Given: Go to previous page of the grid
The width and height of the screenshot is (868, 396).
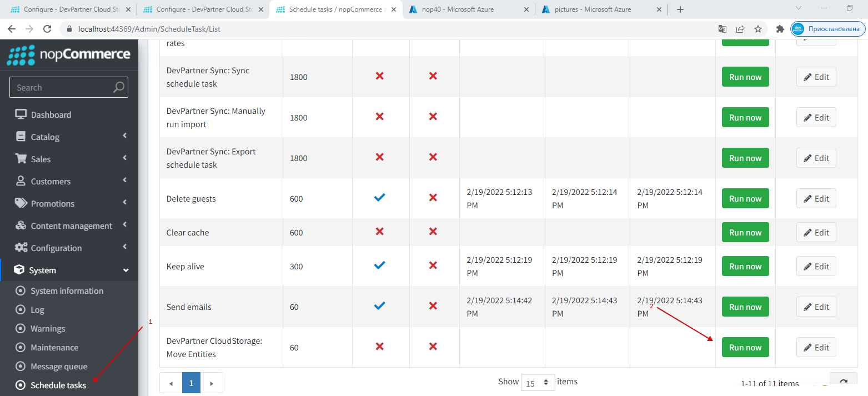Looking at the screenshot, I should coord(171,383).
